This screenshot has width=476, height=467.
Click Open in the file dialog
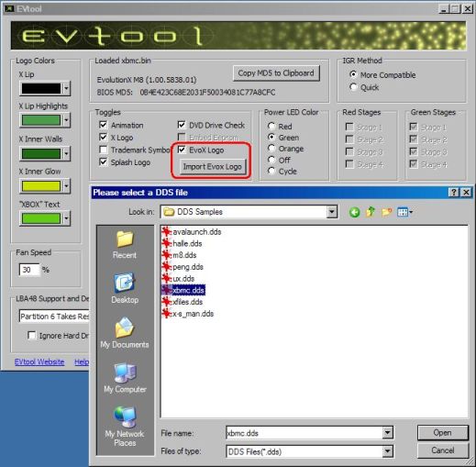click(x=442, y=433)
